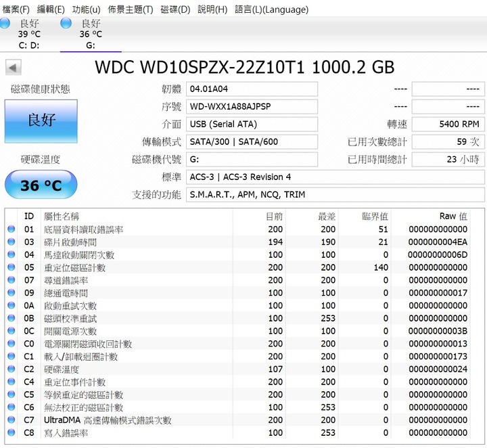This screenshot has height=448, width=487.
Task: Select the G: disk tab at 36 °C
Action: (x=91, y=34)
